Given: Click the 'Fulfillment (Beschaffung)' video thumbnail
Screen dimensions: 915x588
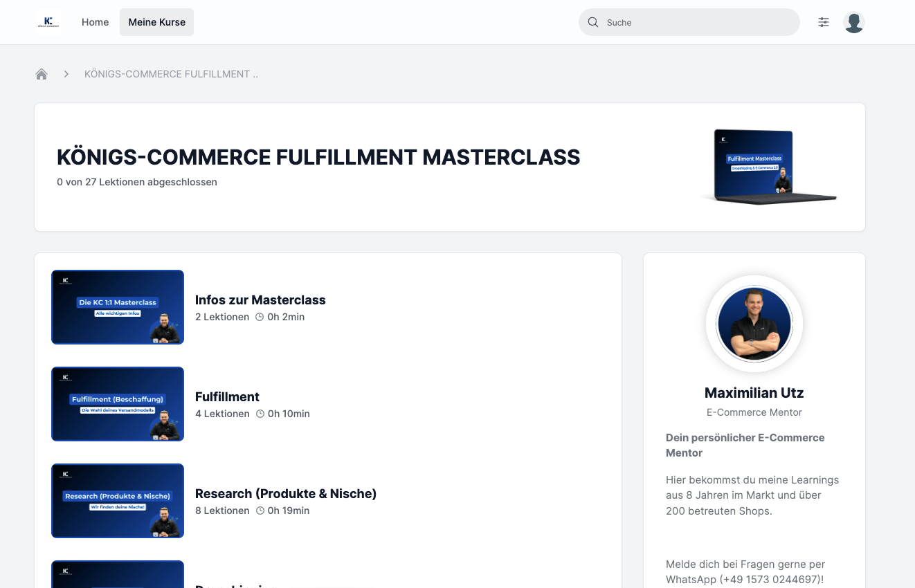Looking at the screenshot, I should coord(117,403).
